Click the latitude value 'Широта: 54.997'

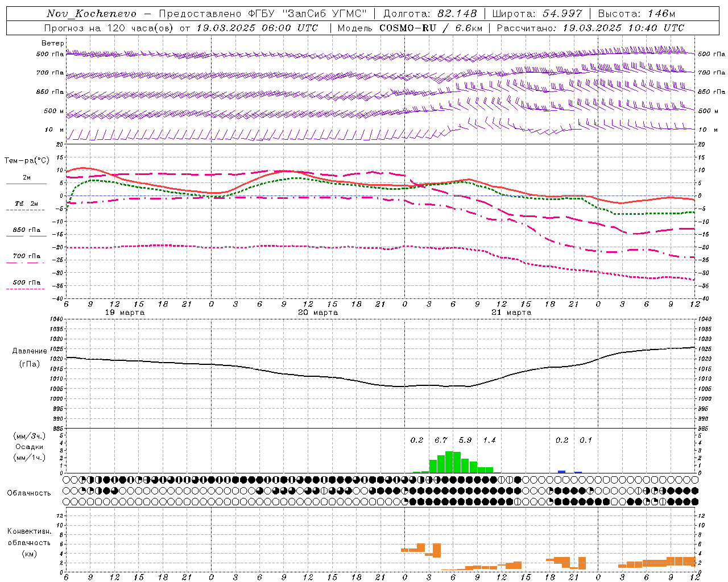coord(537,14)
